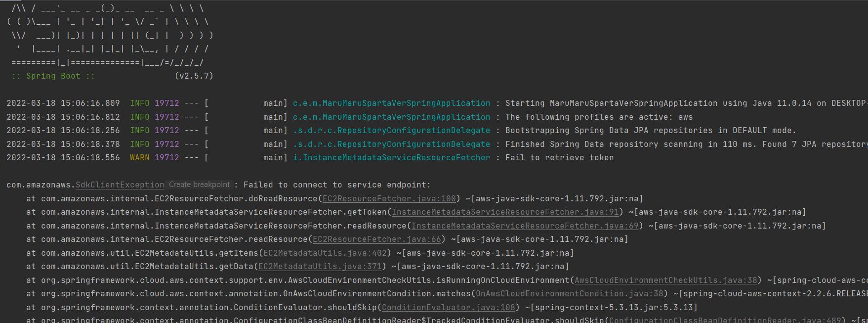Click 'Failed to connect to service endpoint:' text
The width and height of the screenshot is (868, 323).
[337, 185]
